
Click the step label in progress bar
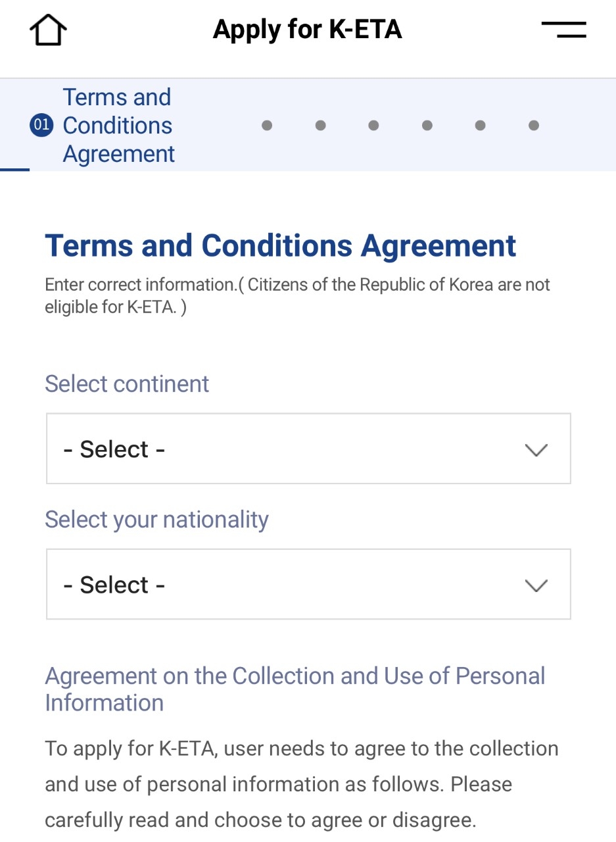118,125
